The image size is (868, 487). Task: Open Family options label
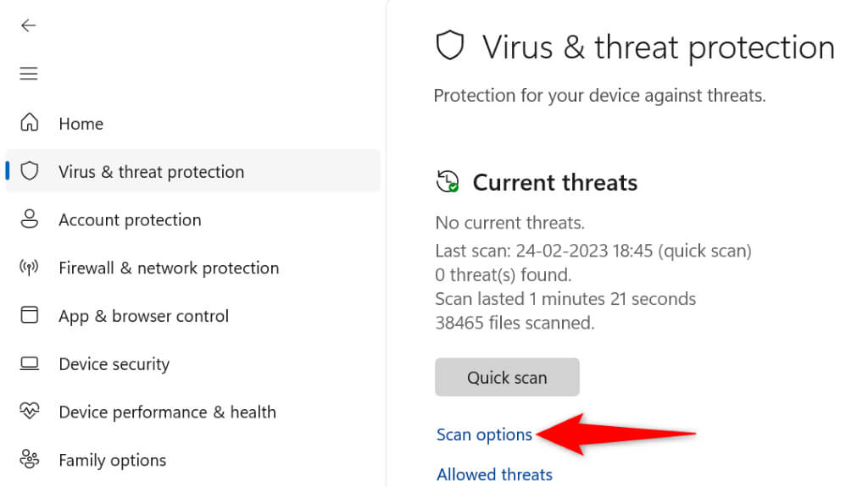click(112, 461)
